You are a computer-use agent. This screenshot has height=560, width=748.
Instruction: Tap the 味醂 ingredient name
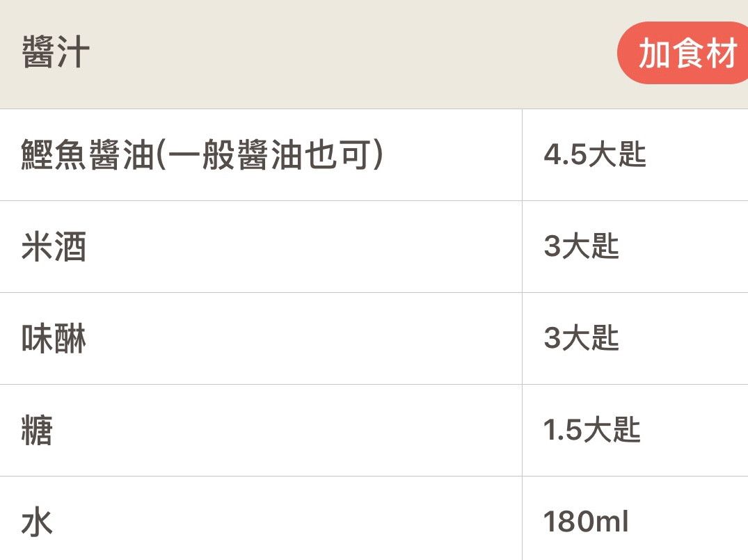54,339
